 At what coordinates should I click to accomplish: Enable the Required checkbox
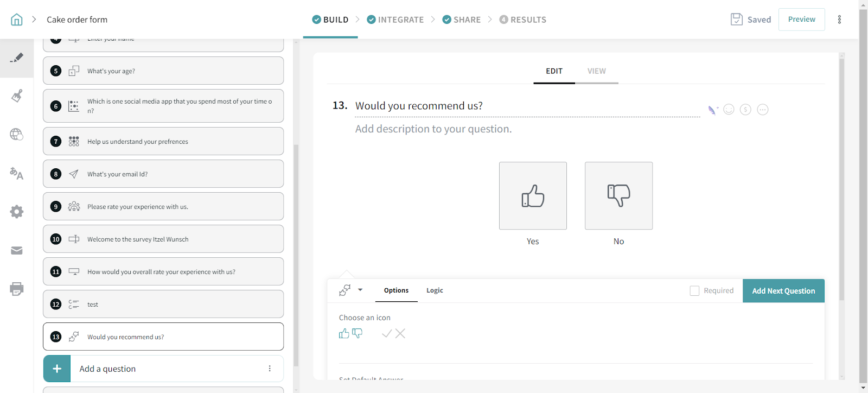tap(694, 291)
